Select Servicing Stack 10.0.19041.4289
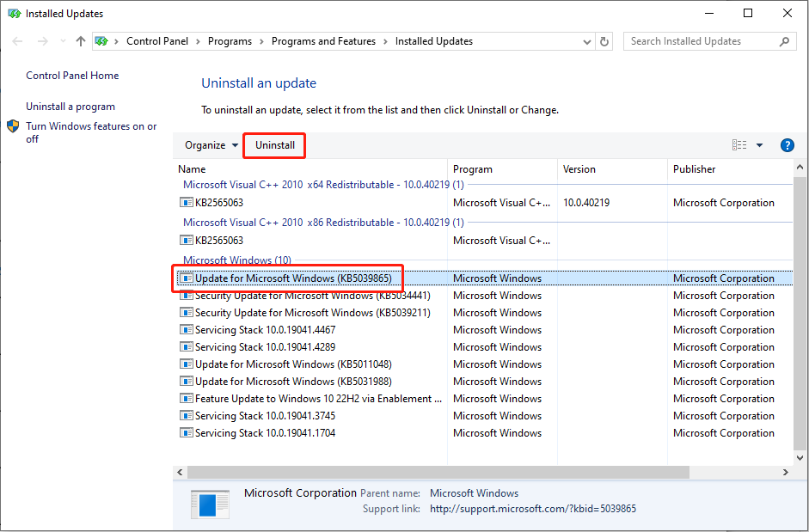The width and height of the screenshot is (809, 532). (485, 347)
